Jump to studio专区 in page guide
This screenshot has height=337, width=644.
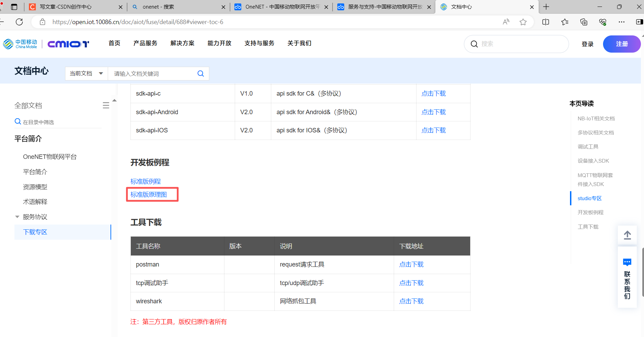point(590,198)
